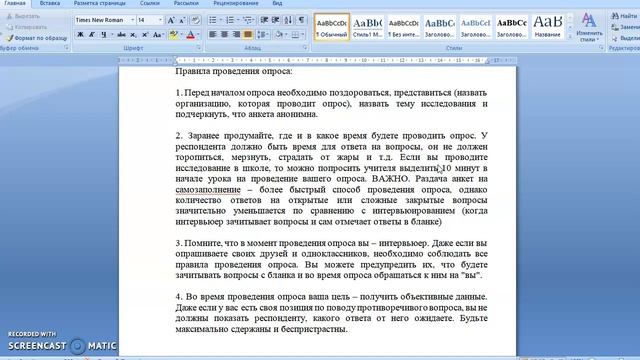Toggle Strikethrough (abc) formatting

click(x=121, y=35)
